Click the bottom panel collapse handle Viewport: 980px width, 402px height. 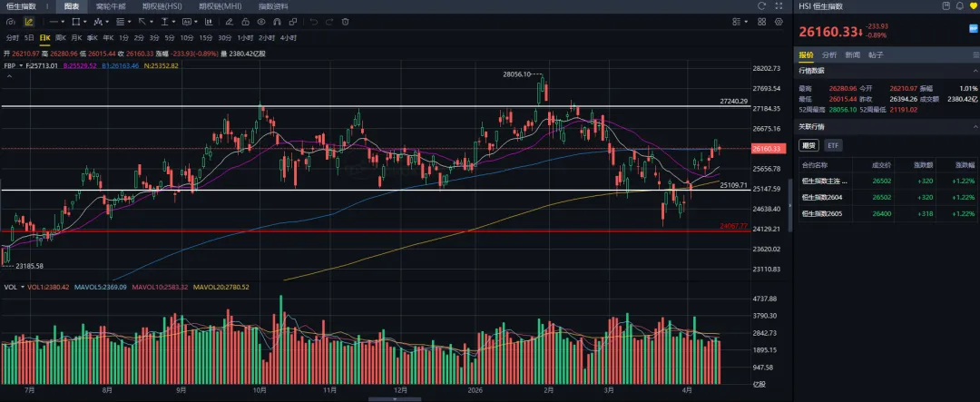pyautogui.click(x=397, y=397)
